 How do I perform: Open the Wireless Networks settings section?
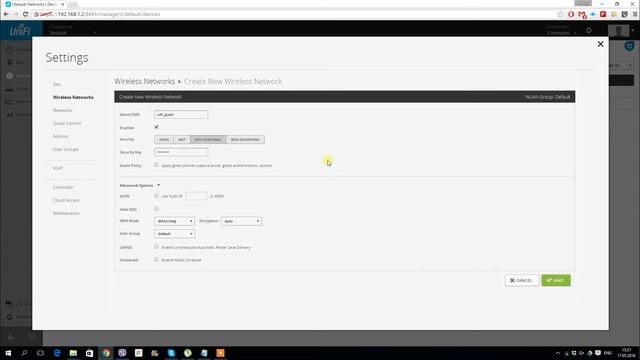point(73,97)
